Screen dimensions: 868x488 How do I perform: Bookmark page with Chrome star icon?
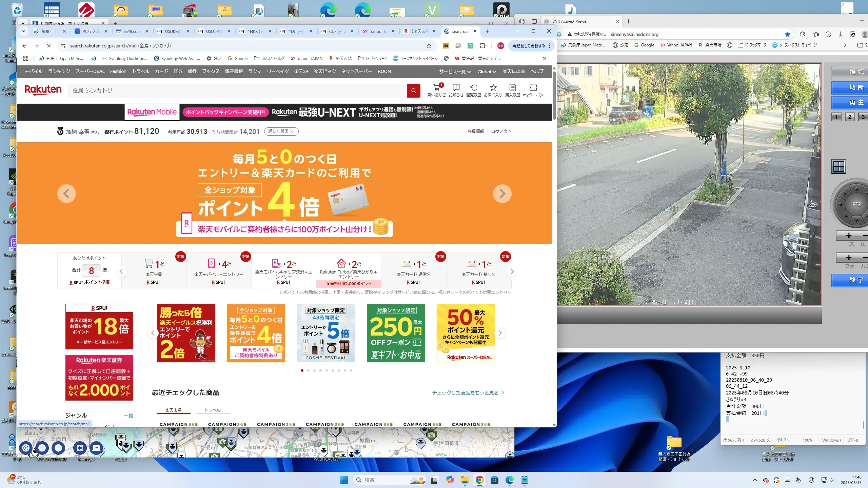(429, 46)
